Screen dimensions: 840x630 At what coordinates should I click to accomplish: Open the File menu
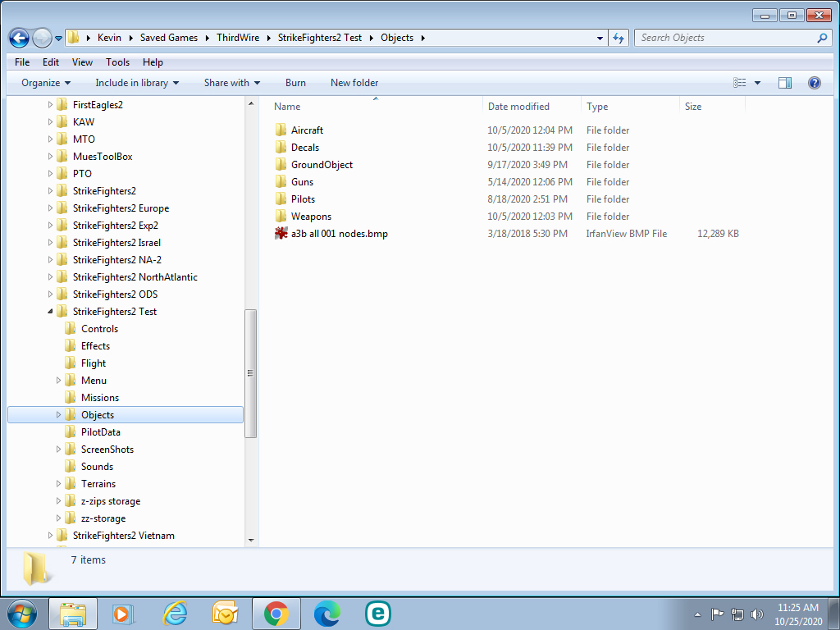point(22,62)
